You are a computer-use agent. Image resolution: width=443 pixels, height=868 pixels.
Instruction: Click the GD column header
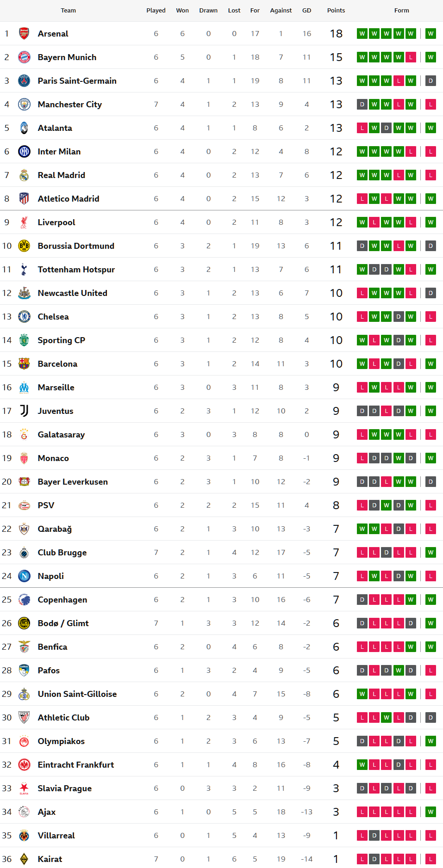tap(306, 10)
